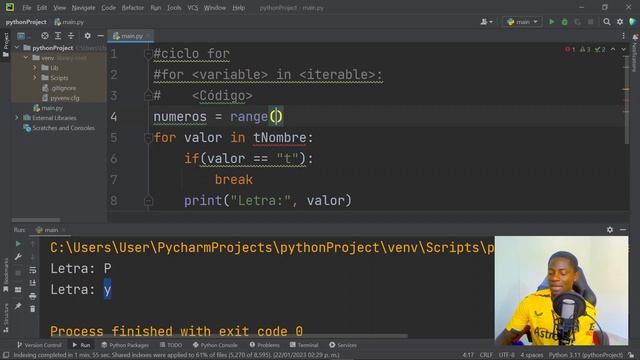Screen dimensions: 640x360
Task: Open the Services tool window
Action: point(343,345)
